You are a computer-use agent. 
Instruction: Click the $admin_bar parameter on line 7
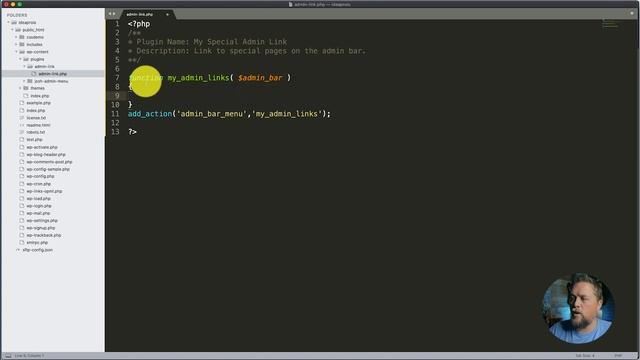coord(260,78)
